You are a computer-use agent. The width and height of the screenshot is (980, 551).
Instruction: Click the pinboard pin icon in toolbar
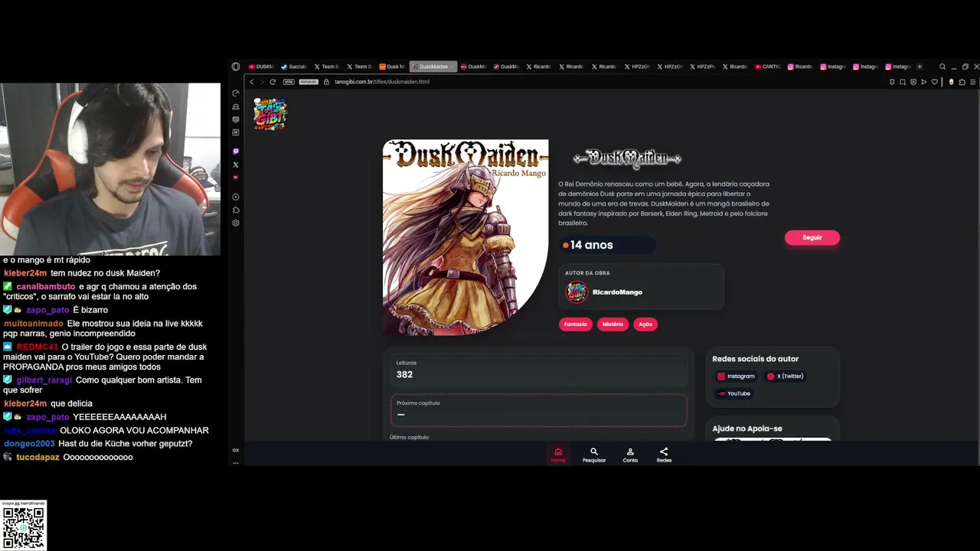892,82
